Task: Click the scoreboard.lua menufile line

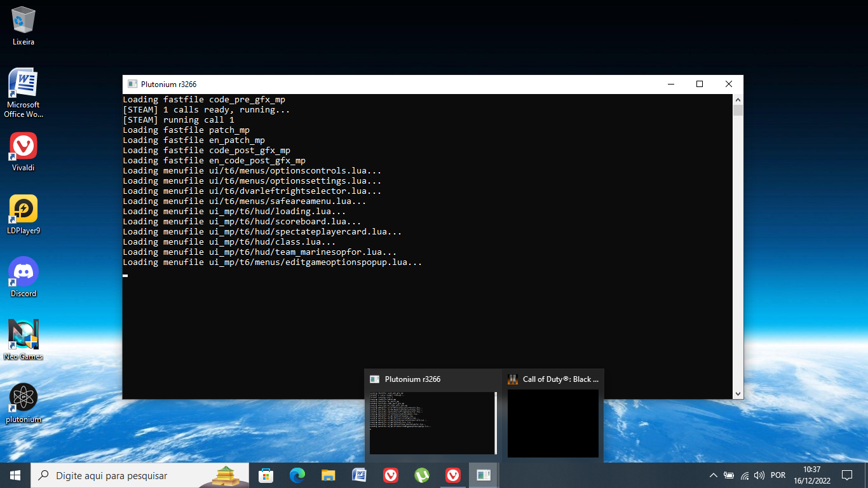Action: [x=242, y=222]
